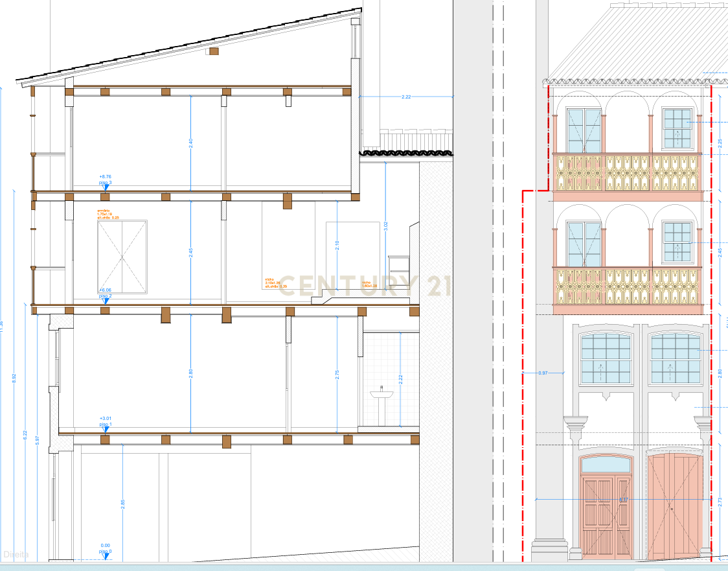This screenshot has height=571, width=728.
Task: Select the 8.92 overall height dimension
Action: click(x=14, y=378)
